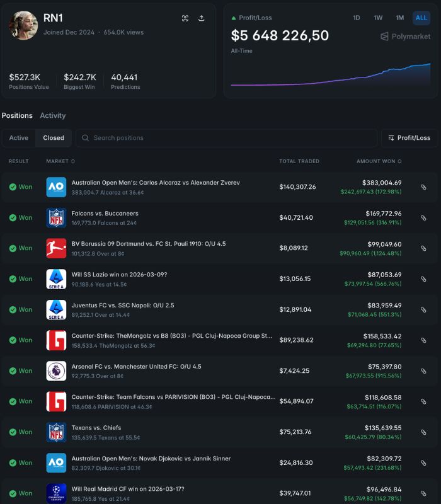The image size is (441, 504).
Task: Click the red logo on TheMongolz vs B8
Action: point(56,340)
